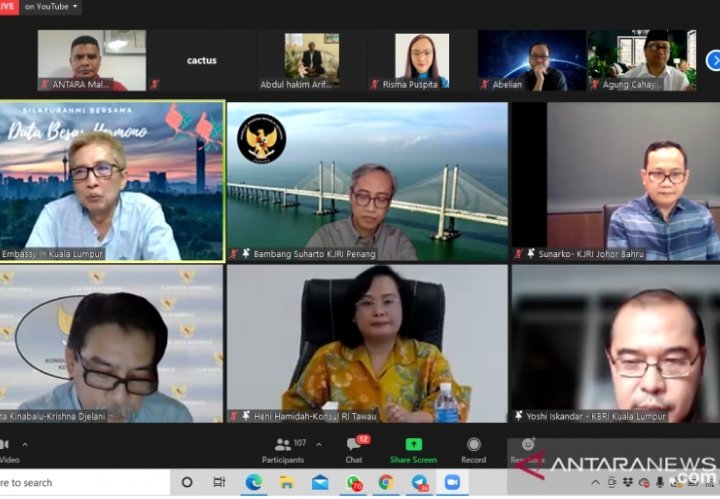Open Task View from the taskbar

(219, 482)
